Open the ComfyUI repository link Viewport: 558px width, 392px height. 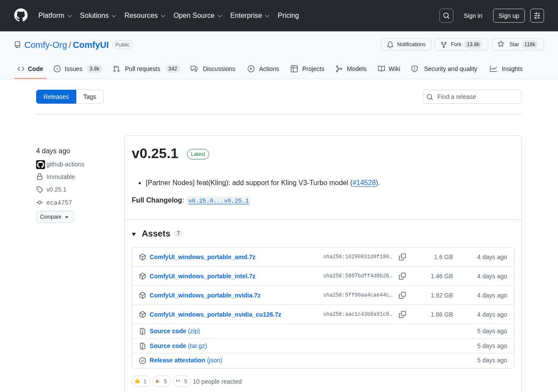point(91,45)
